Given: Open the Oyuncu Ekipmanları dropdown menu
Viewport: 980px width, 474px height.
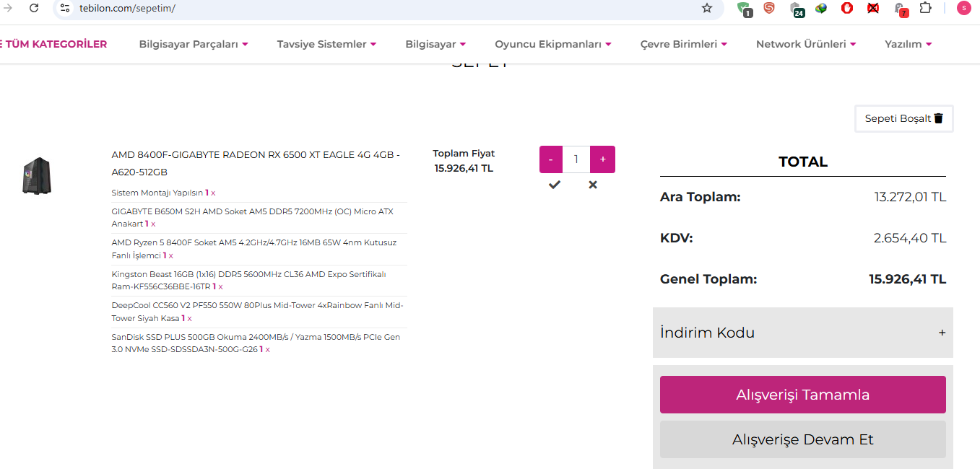Looking at the screenshot, I should pyautogui.click(x=553, y=44).
